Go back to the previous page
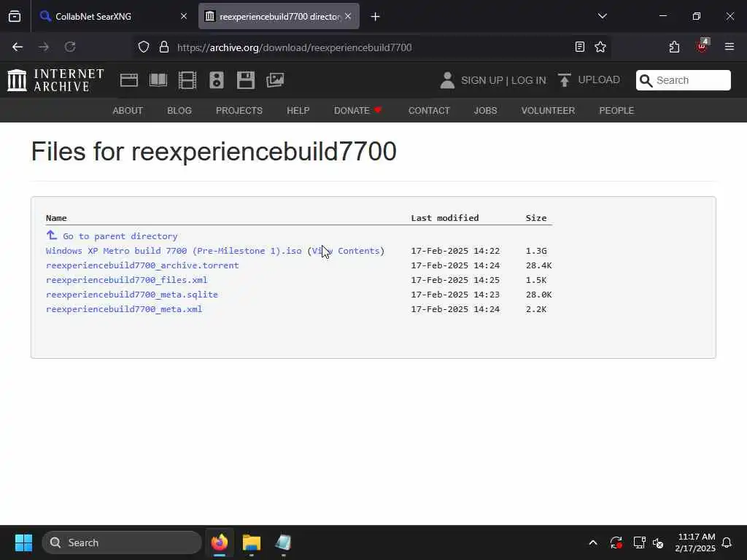 tap(18, 47)
